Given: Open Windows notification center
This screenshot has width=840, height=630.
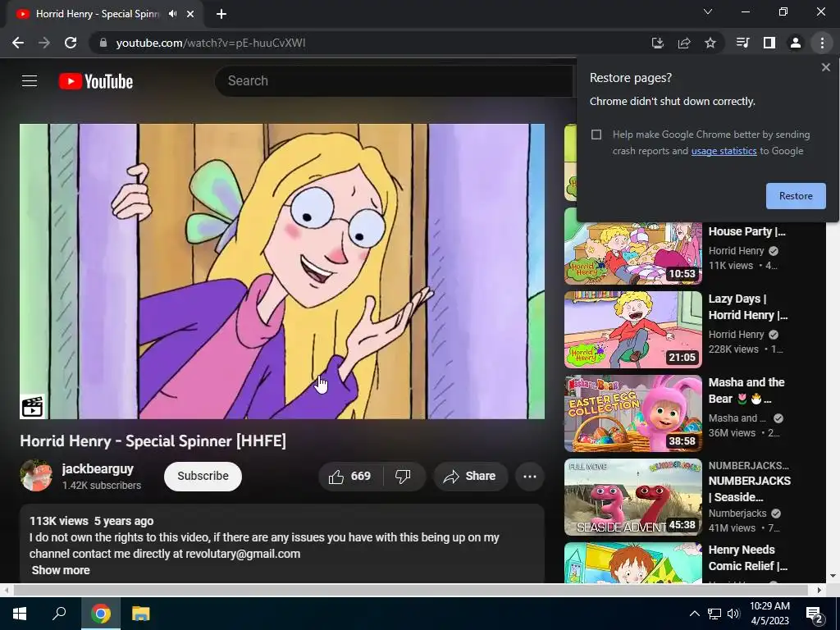Looking at the screenshot, I should 815,614.
